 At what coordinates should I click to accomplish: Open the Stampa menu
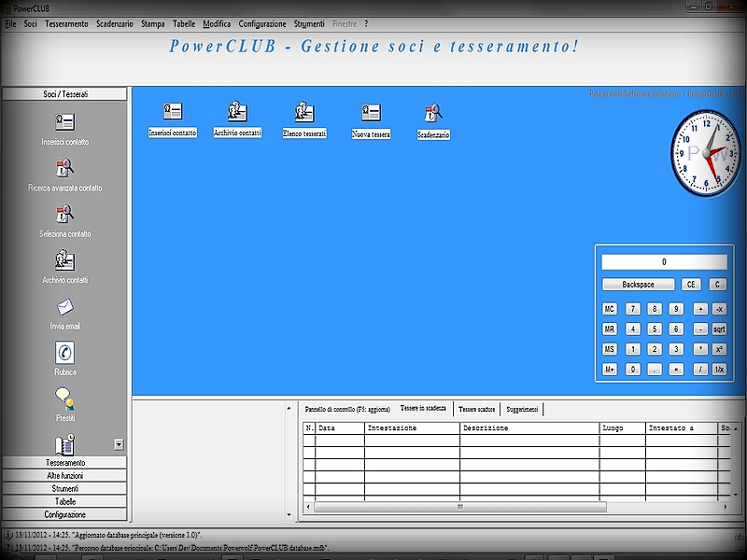pyautogui.click(x=152, y=24)
